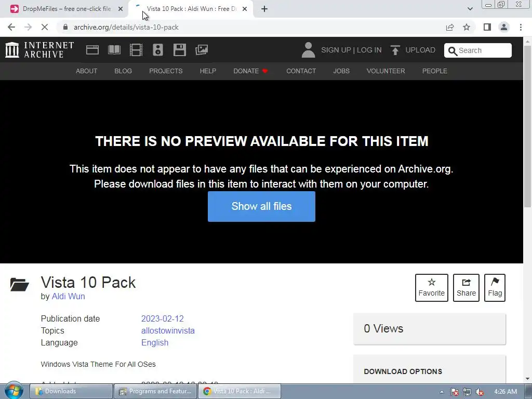Flag this item

point(495,288)
